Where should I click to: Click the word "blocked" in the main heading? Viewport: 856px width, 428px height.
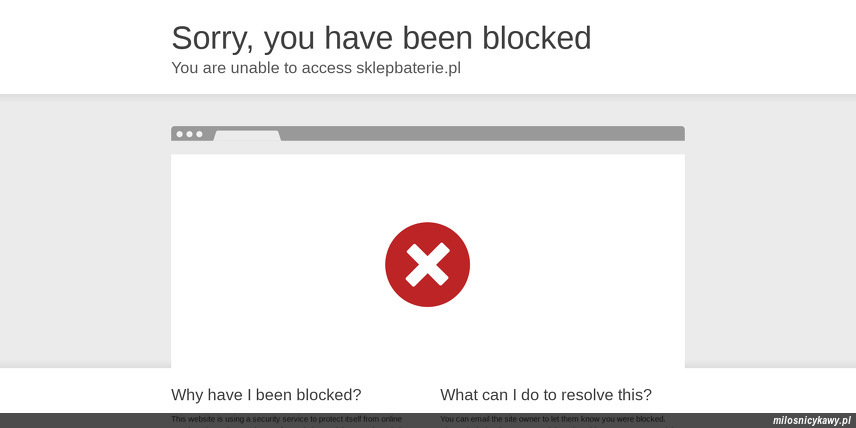click(x=537, y=38)
